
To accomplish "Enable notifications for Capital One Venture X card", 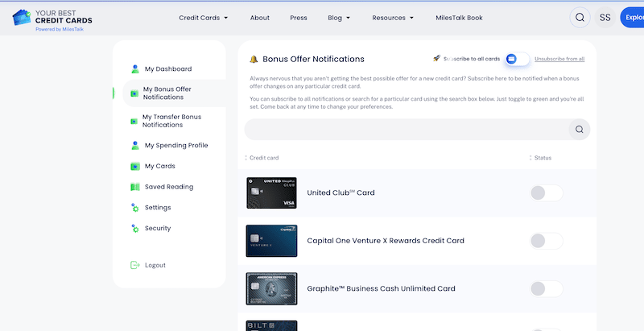I will coord(547,241).
